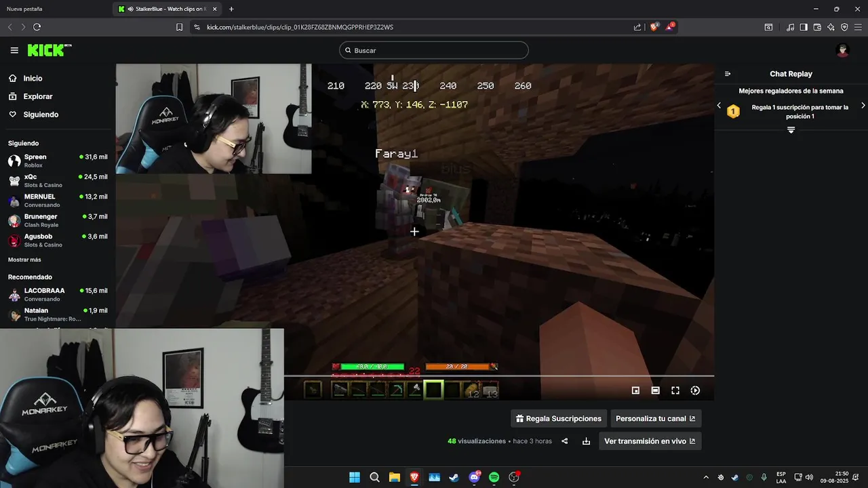Open File Explorer from the taskbar
The width and height of the screenshot is (868, 488).
click(x=395, y=477)
